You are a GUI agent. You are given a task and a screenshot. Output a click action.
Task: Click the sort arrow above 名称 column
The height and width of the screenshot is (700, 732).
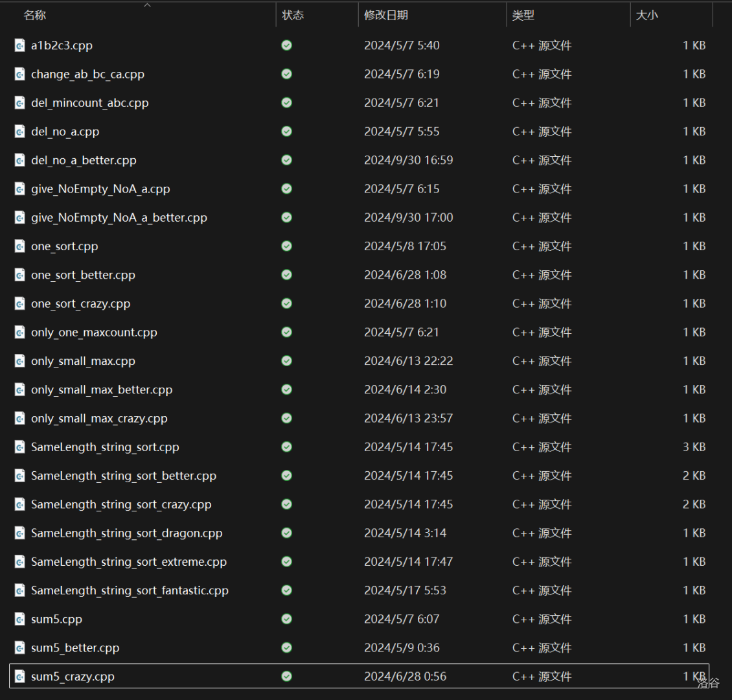click(x=147, y=5)
